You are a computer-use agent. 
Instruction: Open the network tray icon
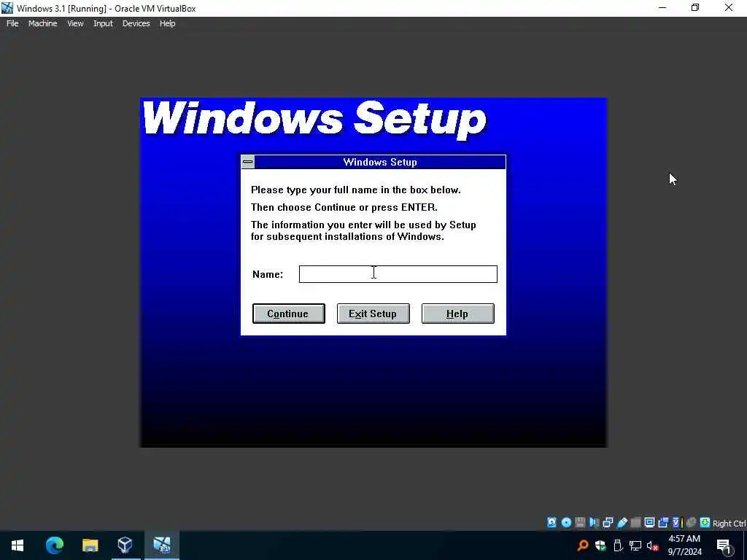635,545
